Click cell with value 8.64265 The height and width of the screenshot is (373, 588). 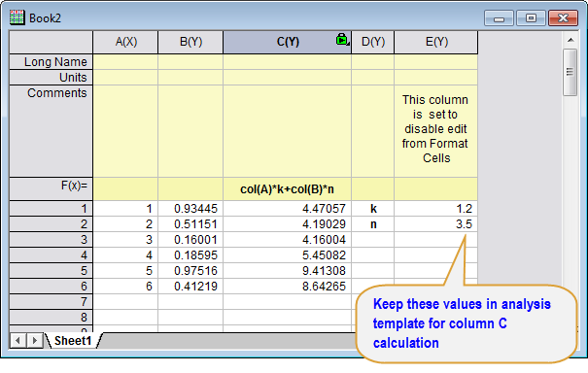tap(288, 287)
